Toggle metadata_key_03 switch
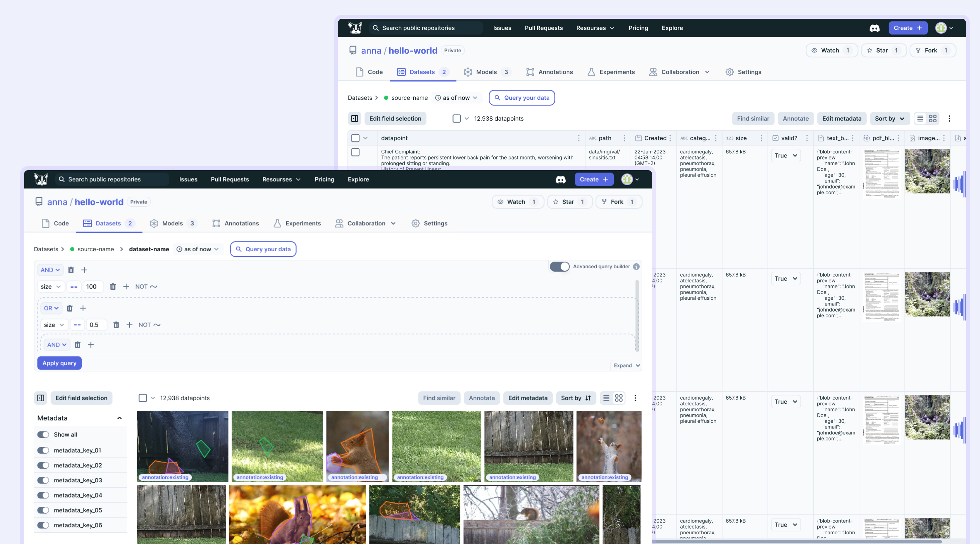This screenshot has width=980, height=544. click(43, 480)
